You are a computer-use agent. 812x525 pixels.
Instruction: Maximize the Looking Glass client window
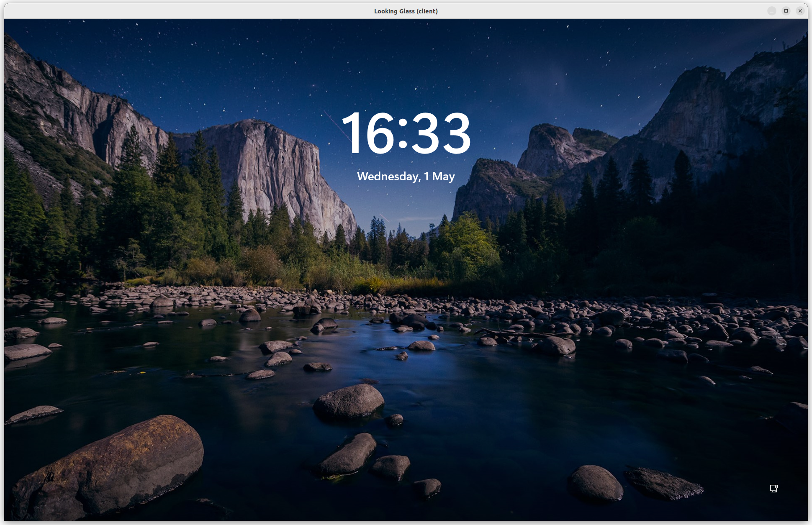(x=786, y=11)
